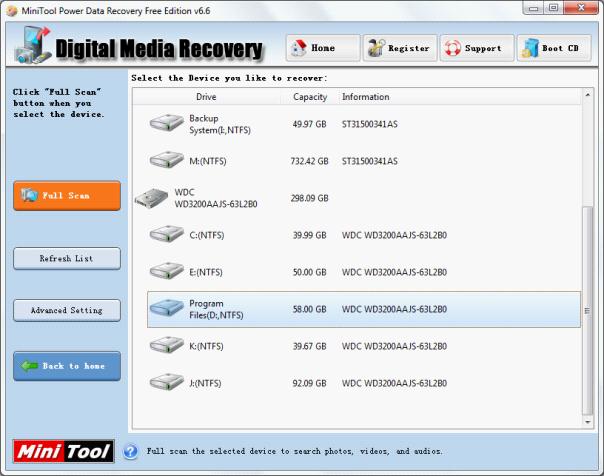Click the 39.67 GB capacity value
Image resolution: width=604 pixels, height=476 pixels.
(309, 346)
